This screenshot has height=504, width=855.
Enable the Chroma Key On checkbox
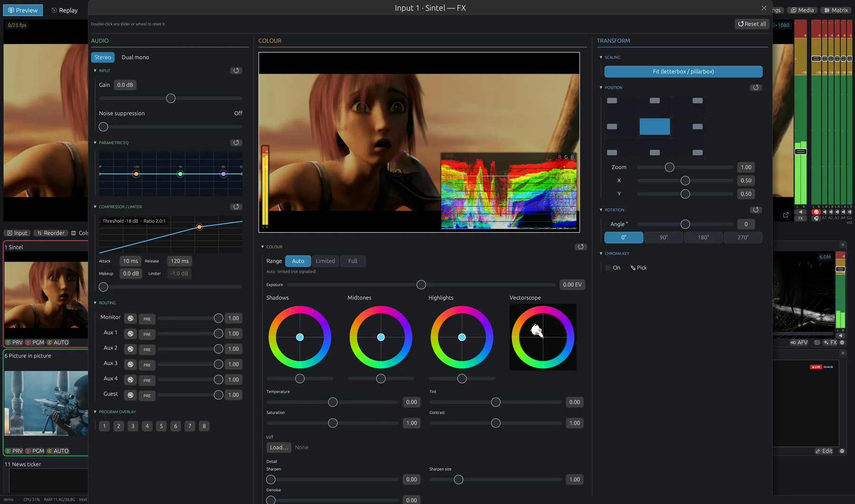point(608,268)
